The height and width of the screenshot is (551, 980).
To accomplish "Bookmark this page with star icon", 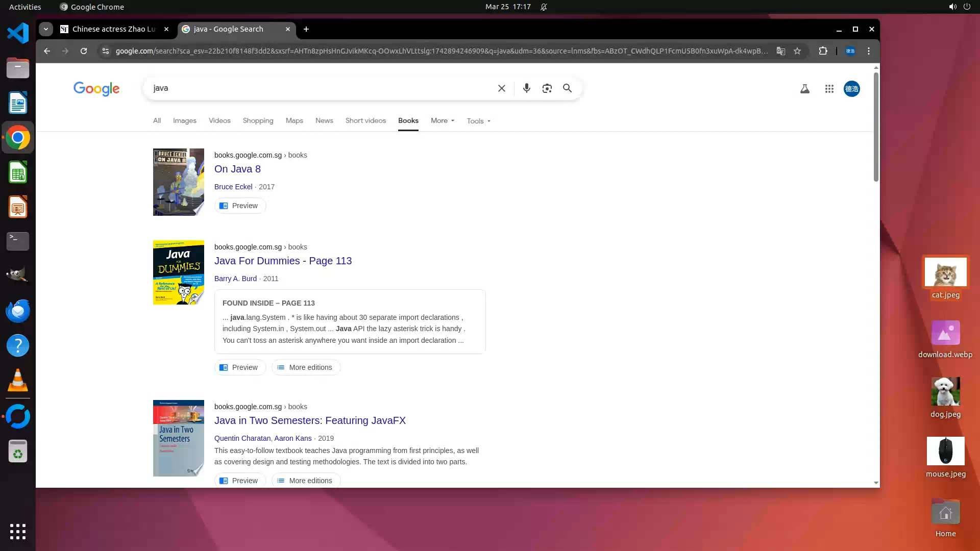I will coord(797,51).
